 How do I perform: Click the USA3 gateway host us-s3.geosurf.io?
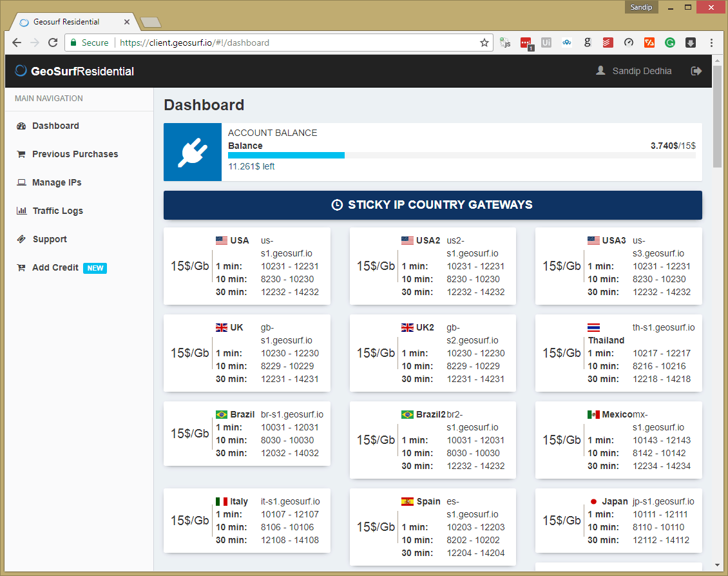point(658,247)
